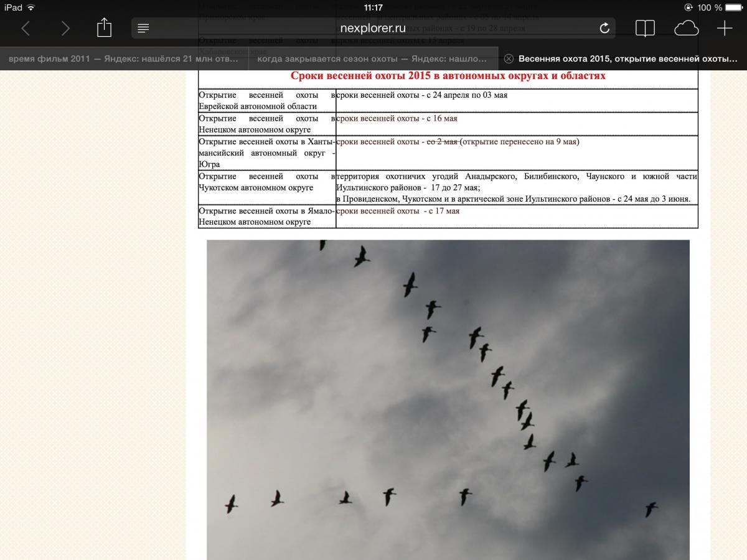Go back to the previous page
Viewport: 747px width, 560px height.
[x=26, y=28]
